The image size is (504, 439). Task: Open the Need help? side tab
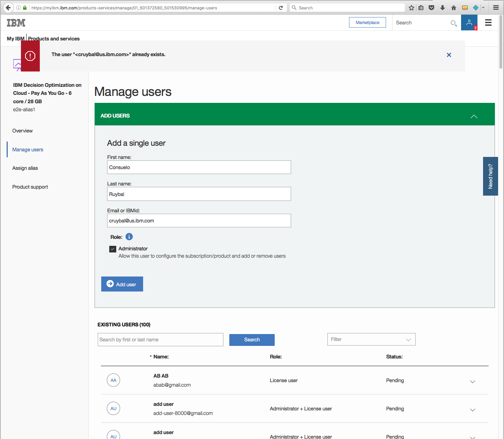pos(490,176)
